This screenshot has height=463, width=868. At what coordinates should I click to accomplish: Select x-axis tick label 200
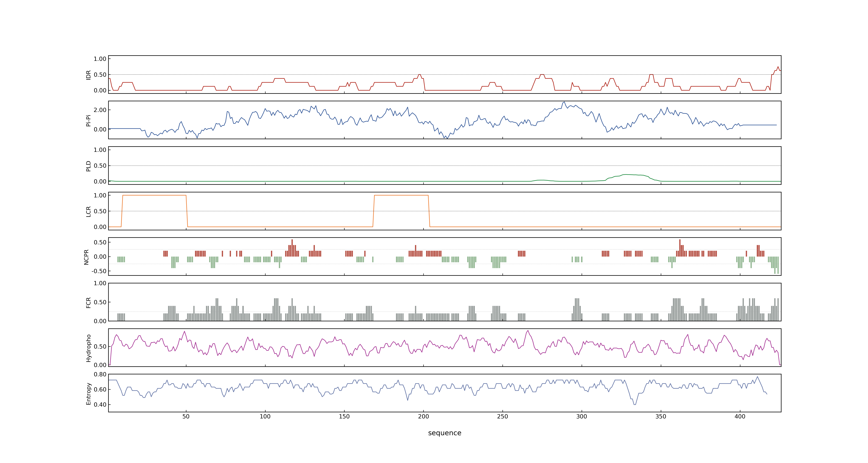[x=424, y=416]
